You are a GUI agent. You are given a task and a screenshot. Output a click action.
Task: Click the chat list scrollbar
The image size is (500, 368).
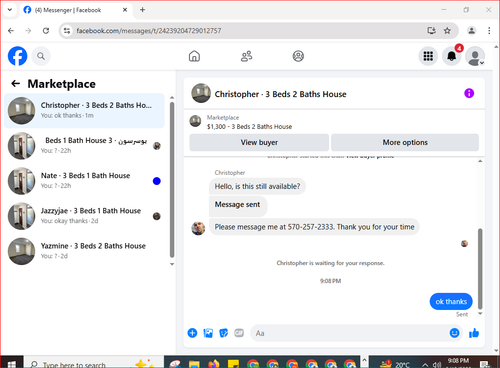(172, 180)
